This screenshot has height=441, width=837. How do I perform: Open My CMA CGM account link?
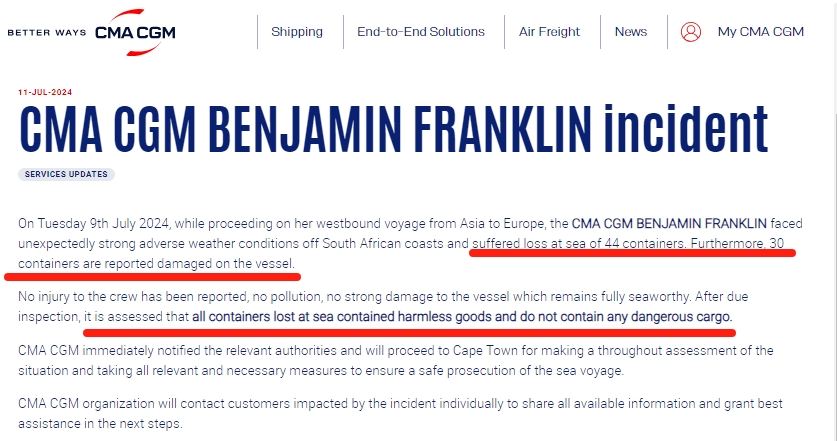coord(760,32)
